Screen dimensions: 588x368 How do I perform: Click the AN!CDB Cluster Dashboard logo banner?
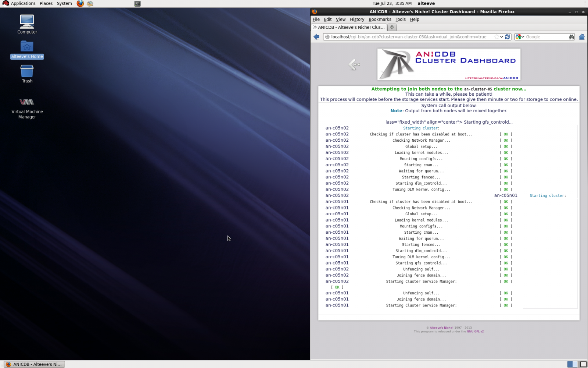tap(449, 64)
